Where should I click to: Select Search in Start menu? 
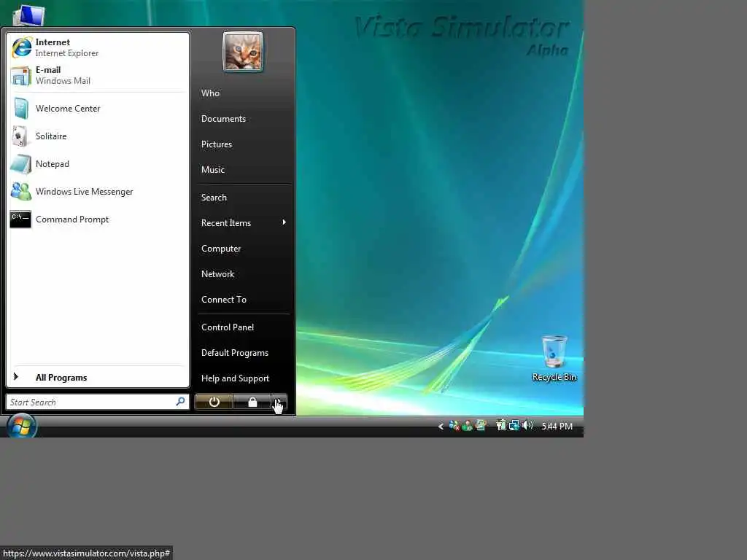(x=214, y=197)
